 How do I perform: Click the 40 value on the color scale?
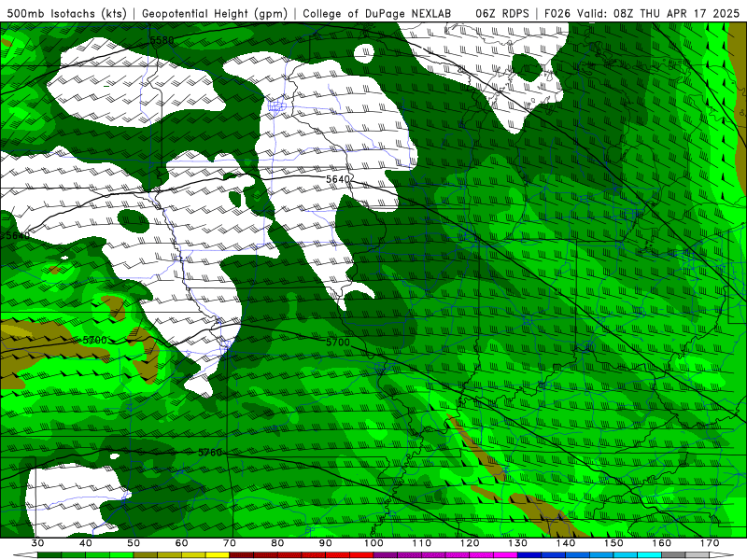click(x=86, y=543)
